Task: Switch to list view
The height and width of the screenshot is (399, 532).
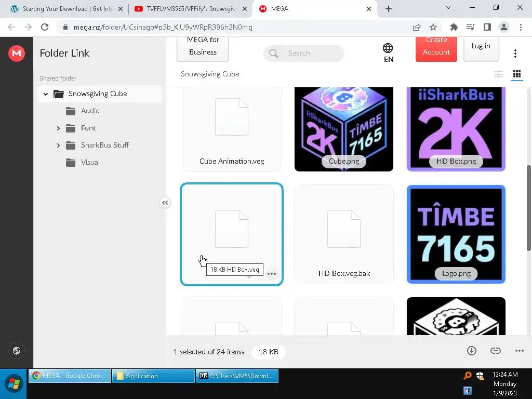Action: pos(498,74)
